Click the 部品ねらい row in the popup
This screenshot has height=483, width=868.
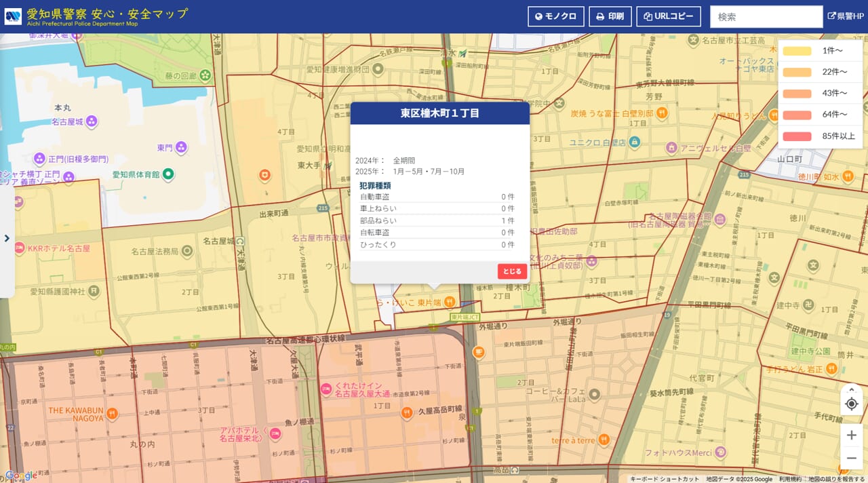point(437,220)
